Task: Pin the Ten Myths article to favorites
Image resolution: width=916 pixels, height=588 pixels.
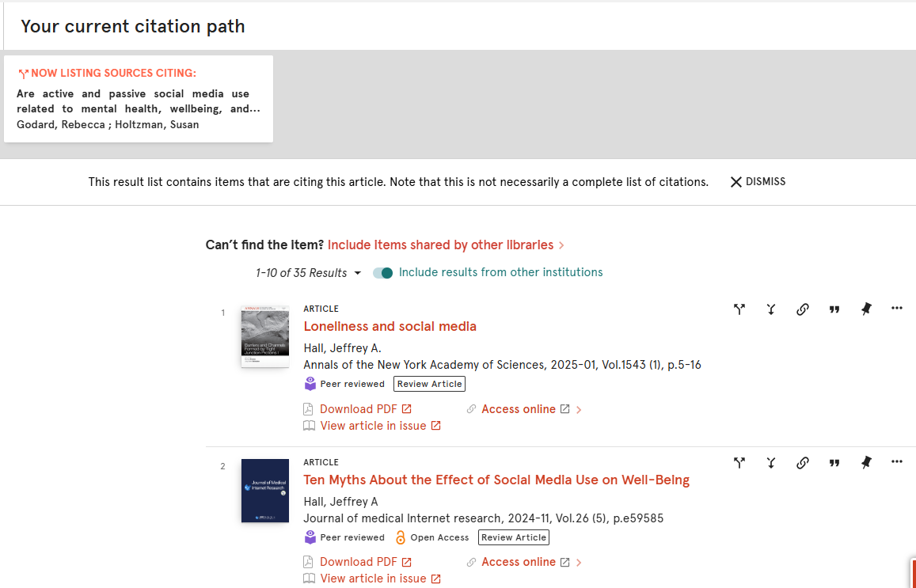Action: tap(866, 463)
